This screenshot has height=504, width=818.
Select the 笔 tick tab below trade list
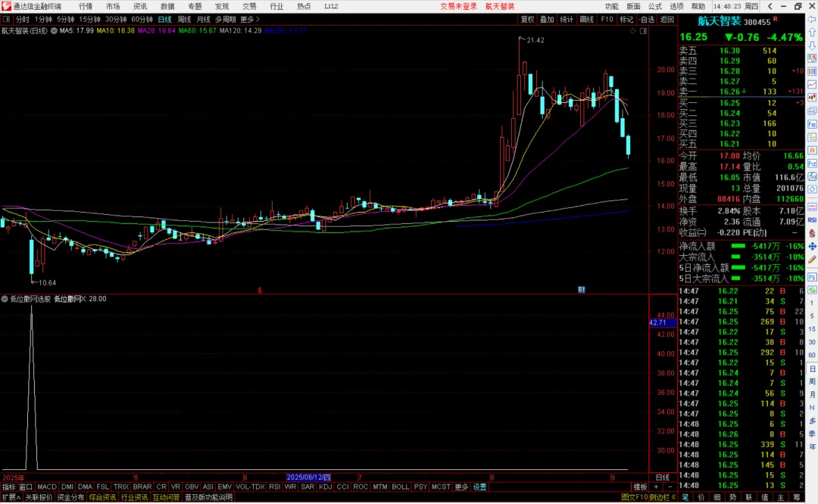click(685, 497)
